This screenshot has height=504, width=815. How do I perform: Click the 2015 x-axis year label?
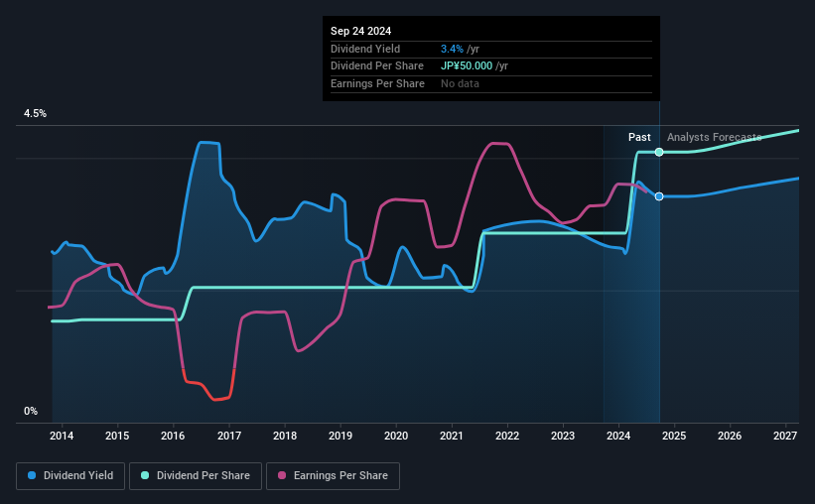(x=117, y=436)
